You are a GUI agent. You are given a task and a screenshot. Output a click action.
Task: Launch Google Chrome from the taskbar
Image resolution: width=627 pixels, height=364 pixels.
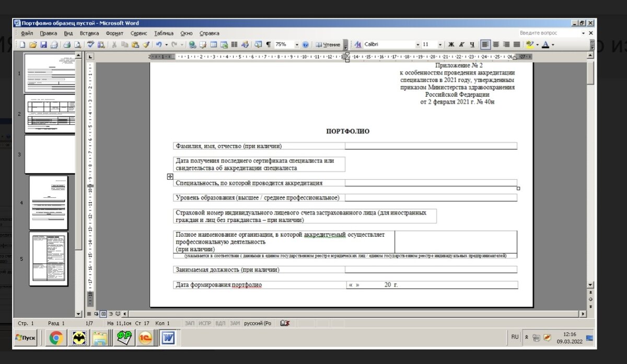click(x=56, y=338)
